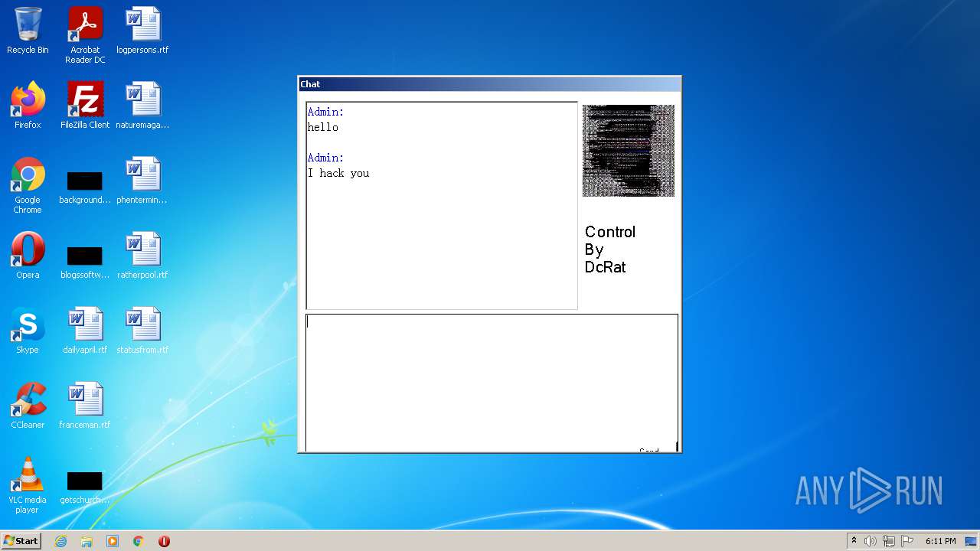The width and height of the screenshot is (980, 551).
Task: Open Action Center flag icon
Action: [907, 541]
